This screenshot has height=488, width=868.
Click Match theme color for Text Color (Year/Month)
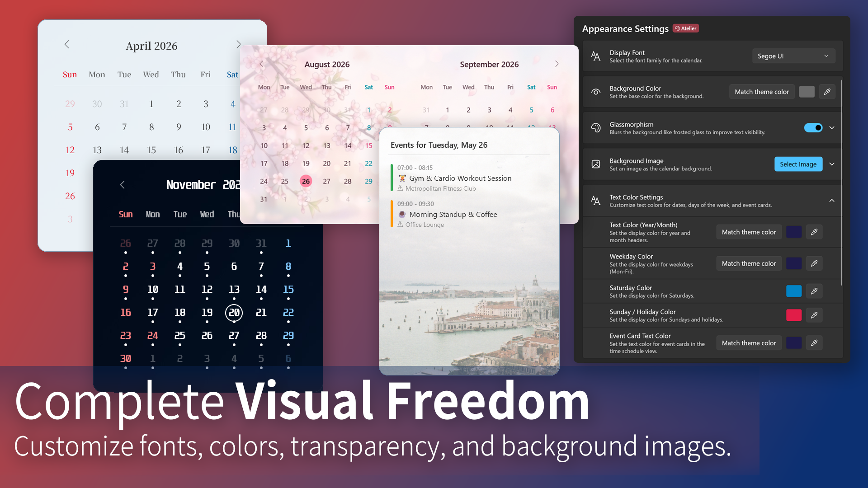coord(749,232)
